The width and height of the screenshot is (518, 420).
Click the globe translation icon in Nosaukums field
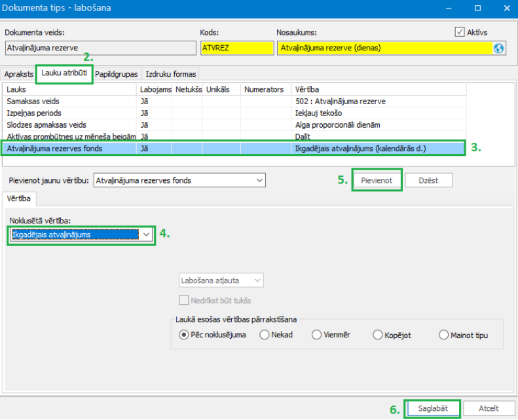tap(498, 48)
